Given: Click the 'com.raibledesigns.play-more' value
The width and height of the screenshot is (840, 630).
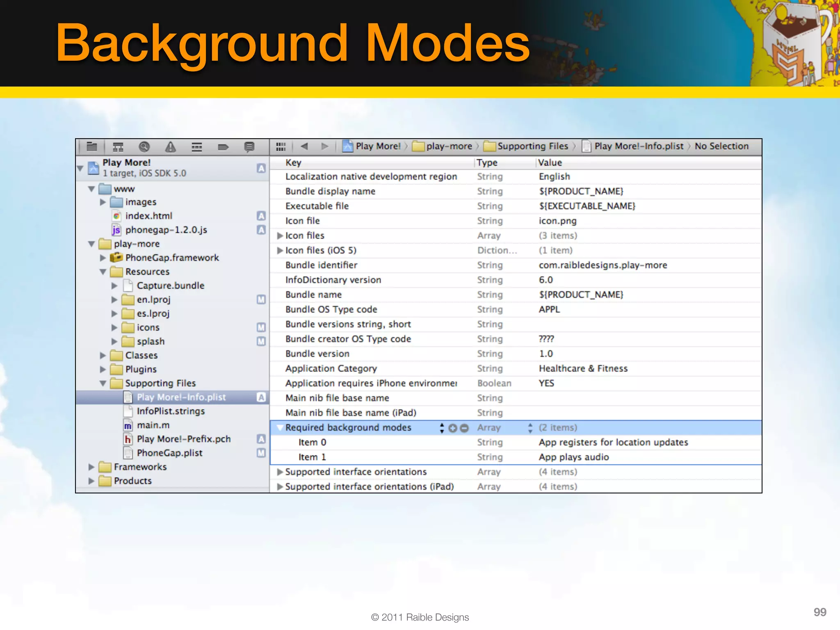Looking at the screenshot, I should point(603,265).
